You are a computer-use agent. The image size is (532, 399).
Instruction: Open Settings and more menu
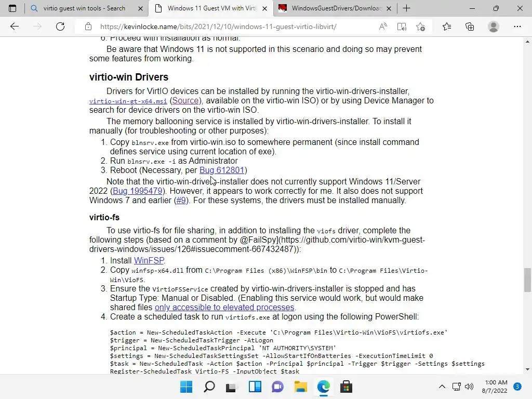tap(517, 26)
